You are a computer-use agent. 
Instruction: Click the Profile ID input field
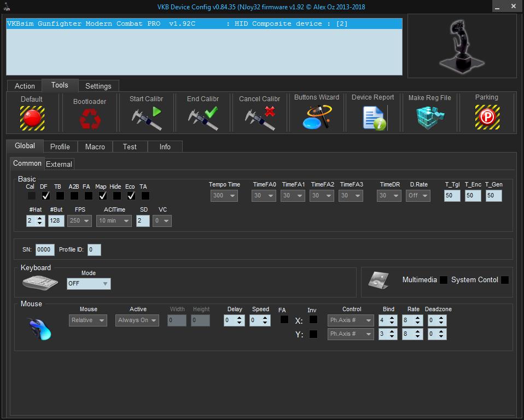pos(94,249)
